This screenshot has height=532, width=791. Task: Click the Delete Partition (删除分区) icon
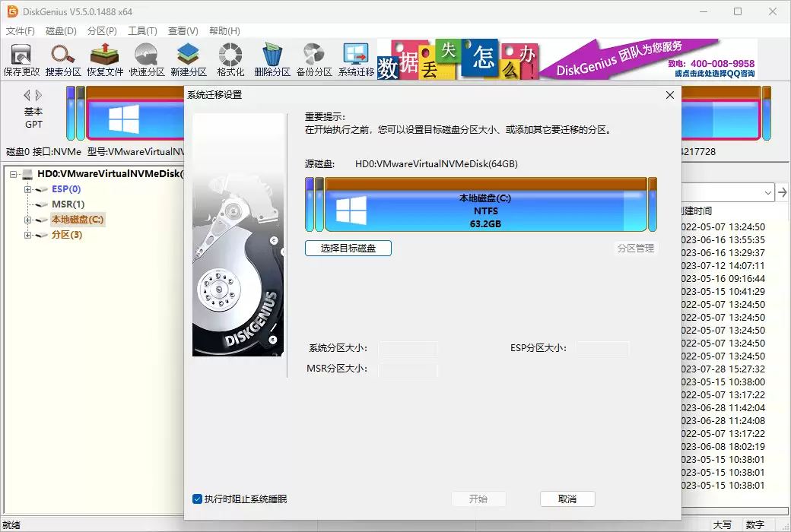click(x=272, y=59)
